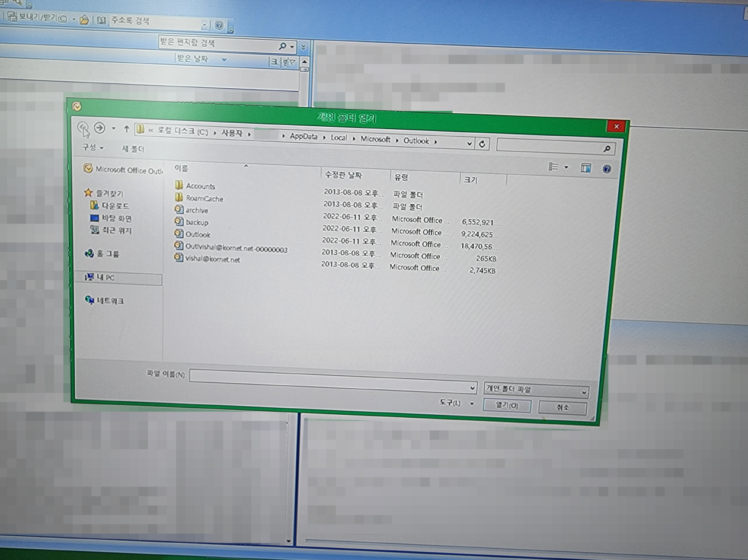Click the archive data file icon

point(179,209)
